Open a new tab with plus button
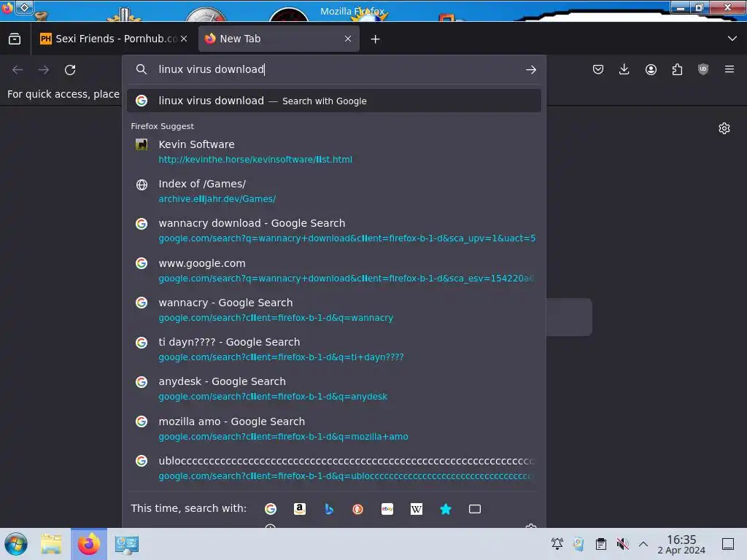The height and width of the screenshot is (560, 747). coord(376,39)
